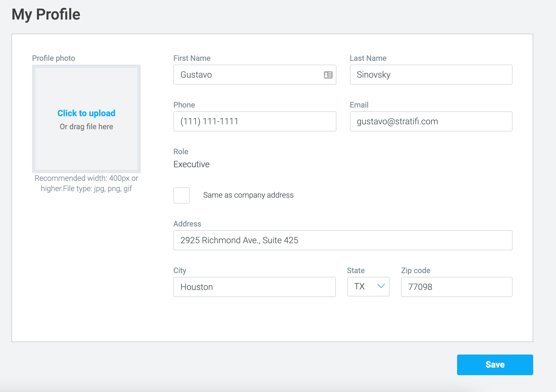Click the 'First Name' label

[x=192, y=58]
